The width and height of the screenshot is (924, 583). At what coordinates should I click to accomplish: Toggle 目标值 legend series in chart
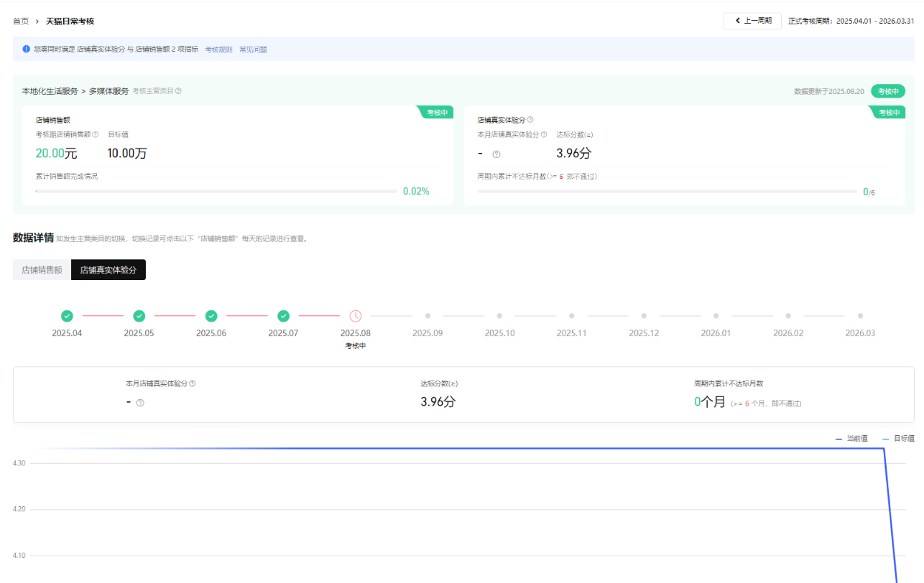click(x=898, y=438)
